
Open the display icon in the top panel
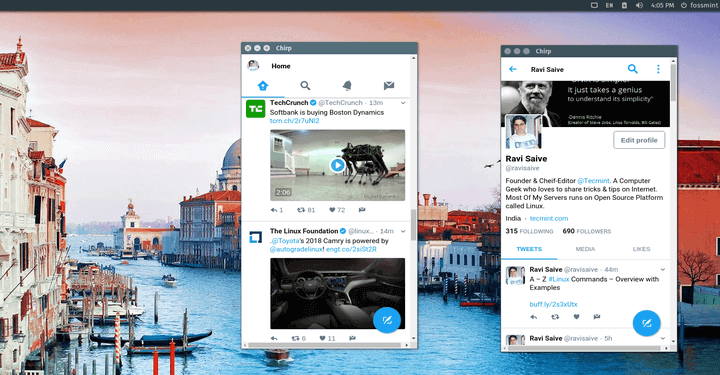click(594, 5)
